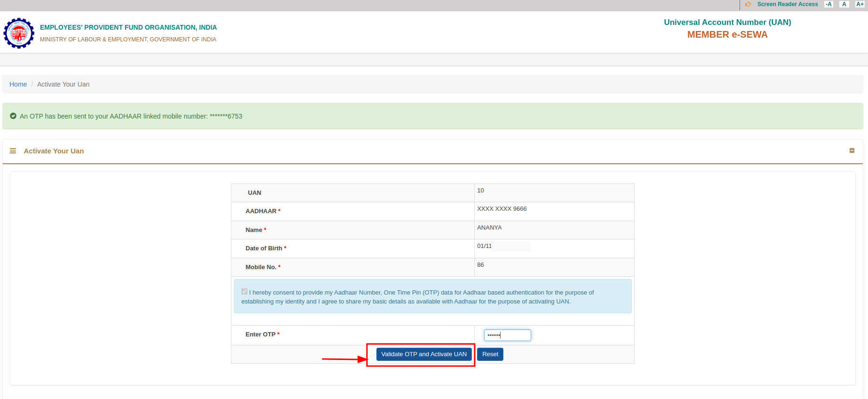Screen dimensions: 868x399
Task: Click the OTP sent notification message
Action: [x=131, y=116]
